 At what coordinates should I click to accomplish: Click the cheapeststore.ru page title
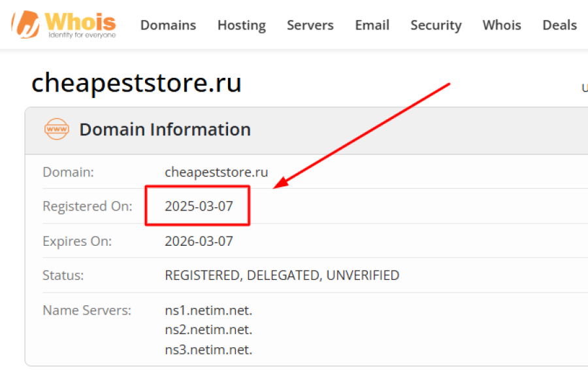point(137,83)
